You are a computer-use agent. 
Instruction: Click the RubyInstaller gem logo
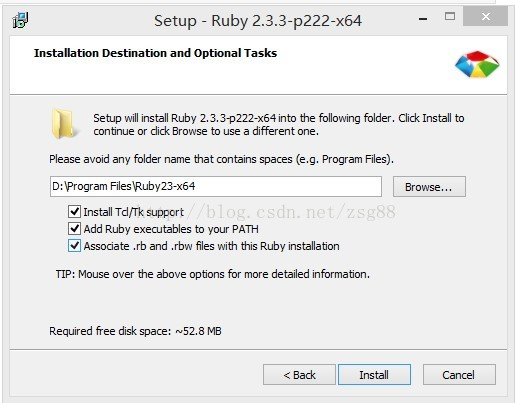click(x=477, y=64)
